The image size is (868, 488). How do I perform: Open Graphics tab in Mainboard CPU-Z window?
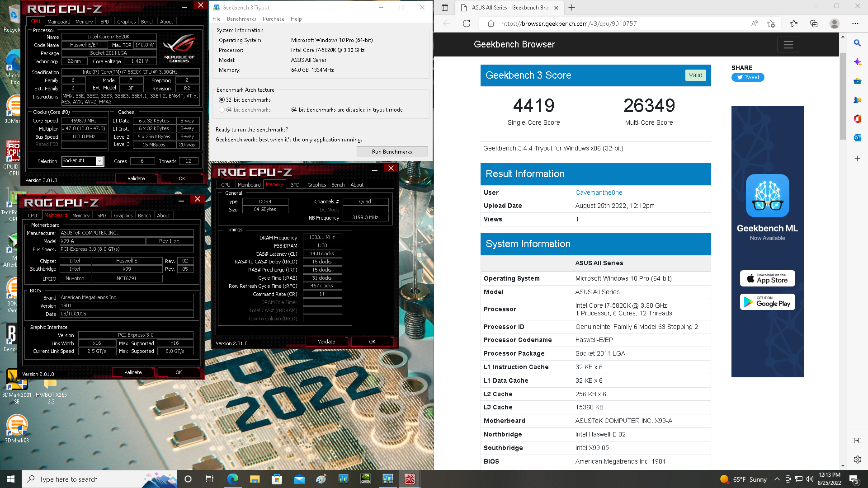[123, 216]
